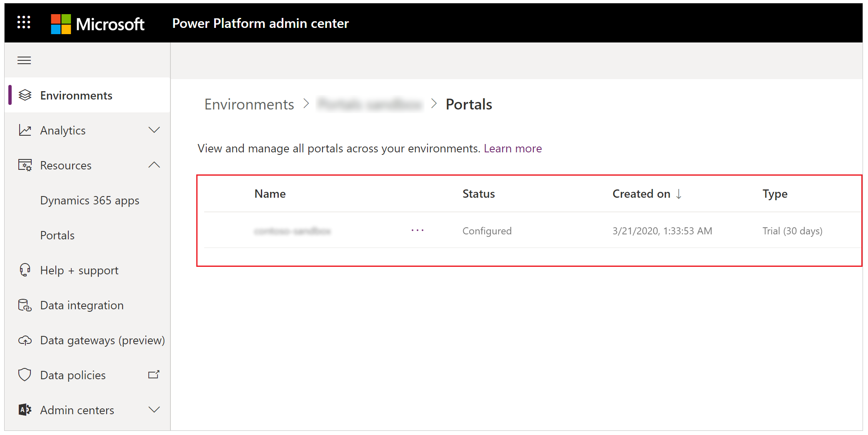868x435 pixels.
Task: Click the Created on sort arrow
Action: tap(679, 194)
